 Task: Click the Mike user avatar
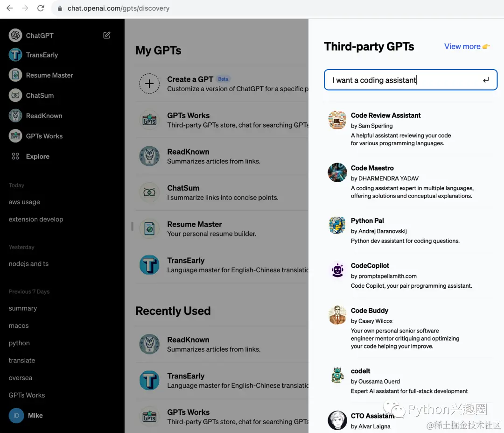click(x=16, y=416)
